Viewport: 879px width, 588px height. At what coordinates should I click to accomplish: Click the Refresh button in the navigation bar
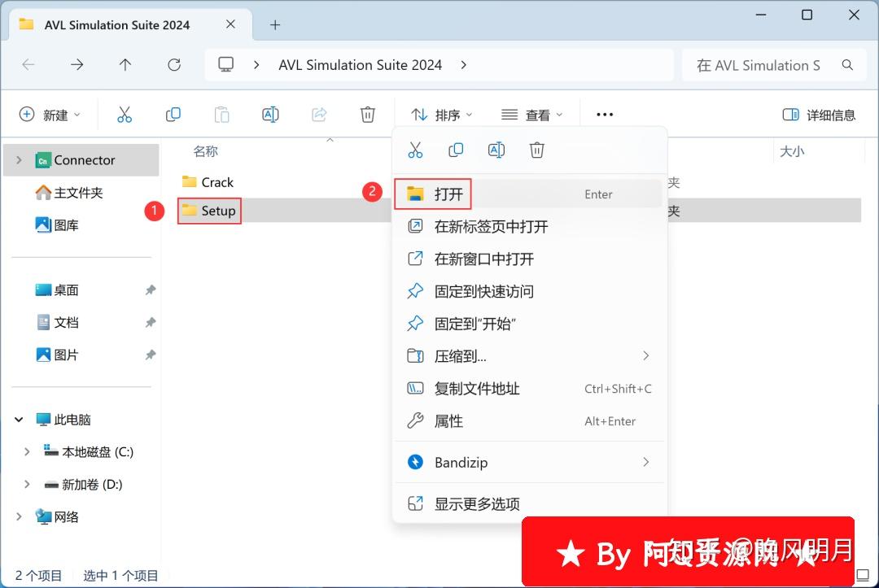[174, 65]
